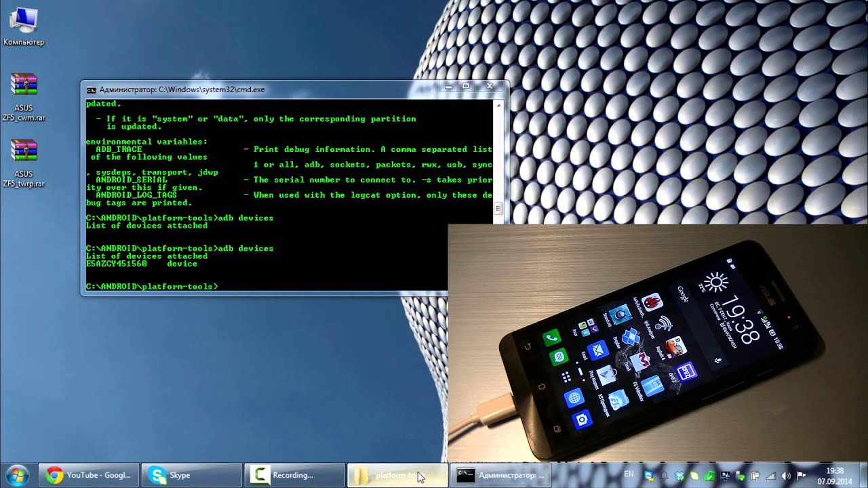Image resolution: width=868 pixels, height=488 pixels.
Task: Click the cmd window system menu icon
Action: tap(91, 89)
